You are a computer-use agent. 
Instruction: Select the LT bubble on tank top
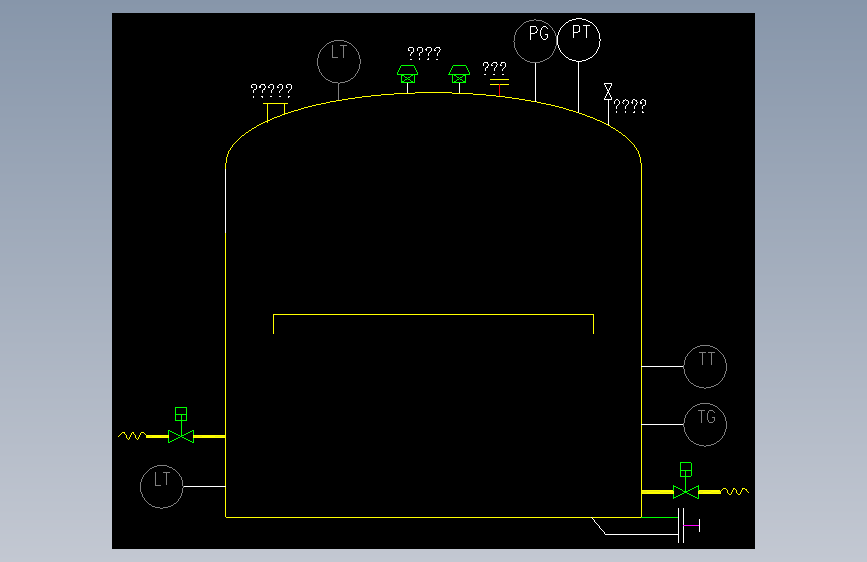(339, 61)
